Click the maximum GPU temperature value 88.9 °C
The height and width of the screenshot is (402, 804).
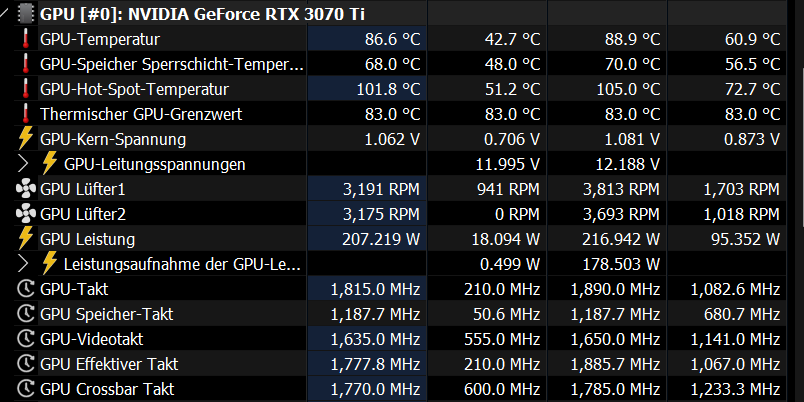coord(632,39)
